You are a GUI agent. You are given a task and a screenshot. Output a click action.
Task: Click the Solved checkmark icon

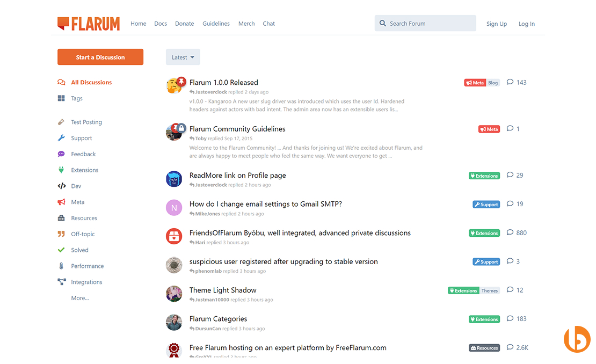pos(61,250)
